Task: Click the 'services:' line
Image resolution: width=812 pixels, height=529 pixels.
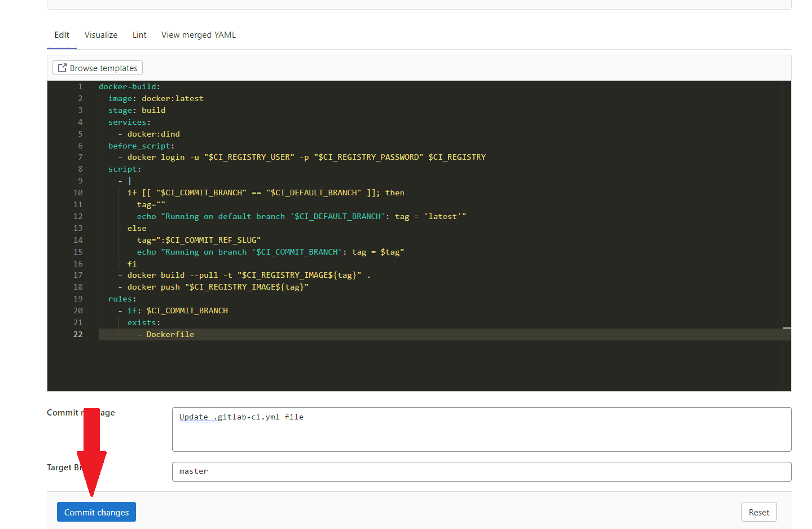Action: point(129,122)
